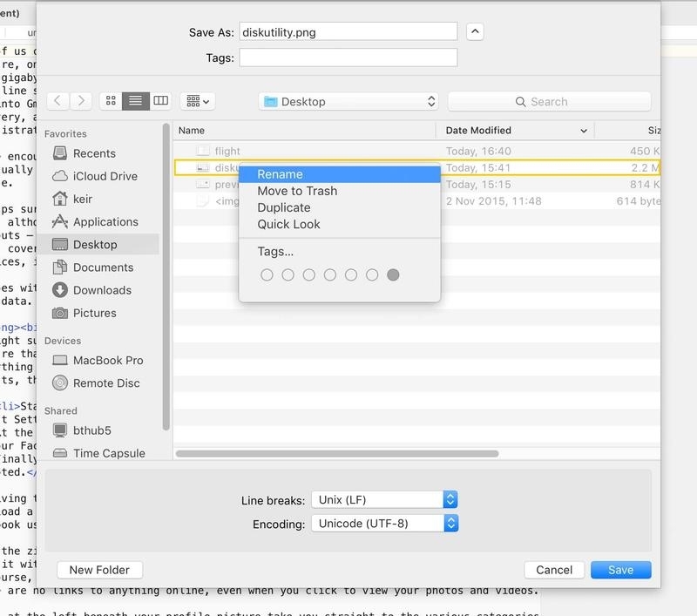The height and width of the screenshot is (616, 697).
Task: Collapse the expanded save dialog chevron
Action: point(475,31)
